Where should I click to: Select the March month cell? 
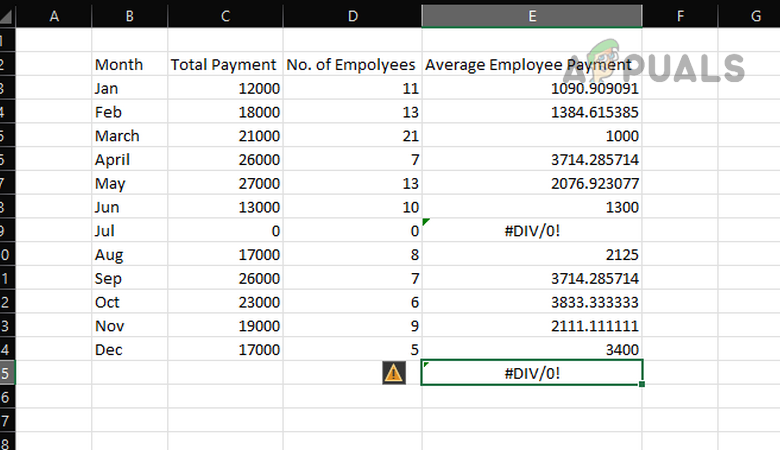pyautogui.click(x=130, y=136)
